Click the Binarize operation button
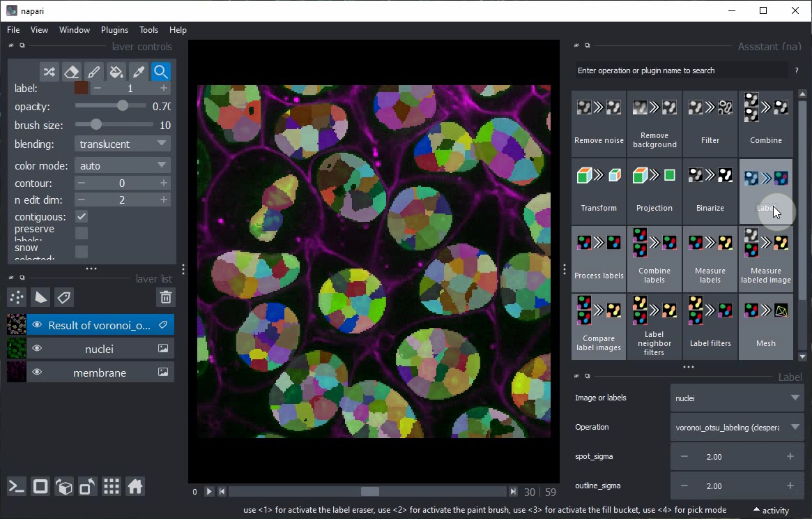 pos(710,191)
